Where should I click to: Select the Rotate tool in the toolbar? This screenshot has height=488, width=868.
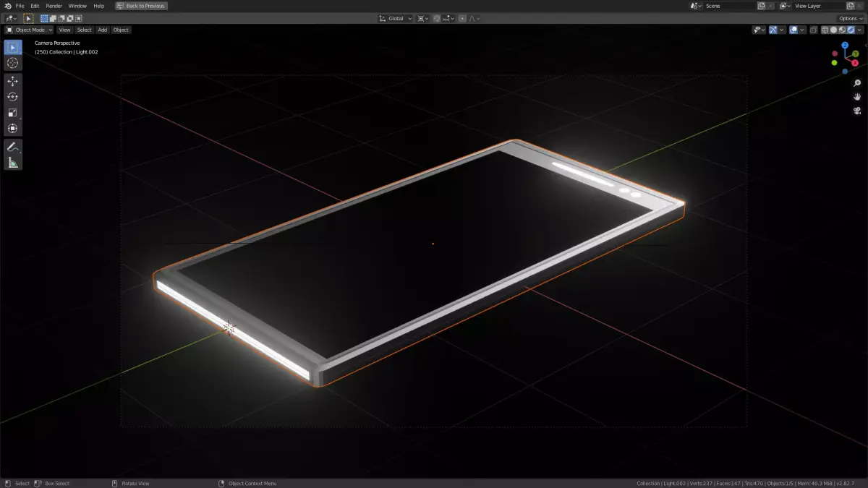[x=12, y=97]
